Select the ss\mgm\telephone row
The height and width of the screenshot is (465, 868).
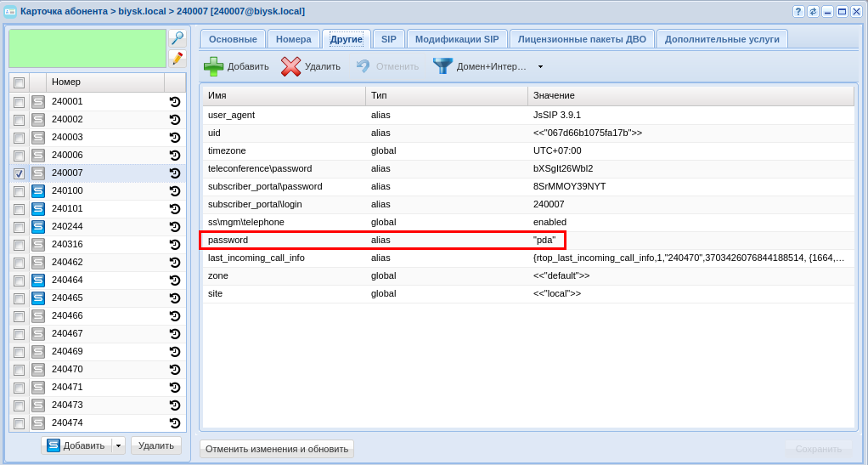[x=528, y=222]
